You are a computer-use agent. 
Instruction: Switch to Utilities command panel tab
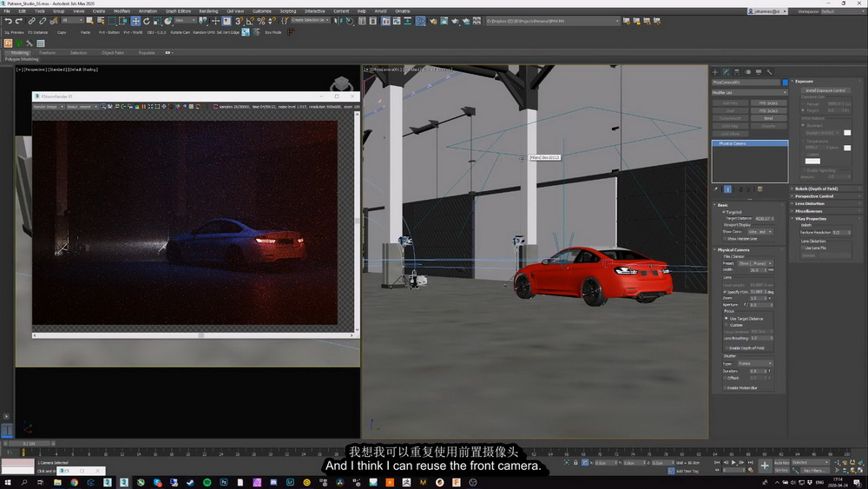point(769,72)
